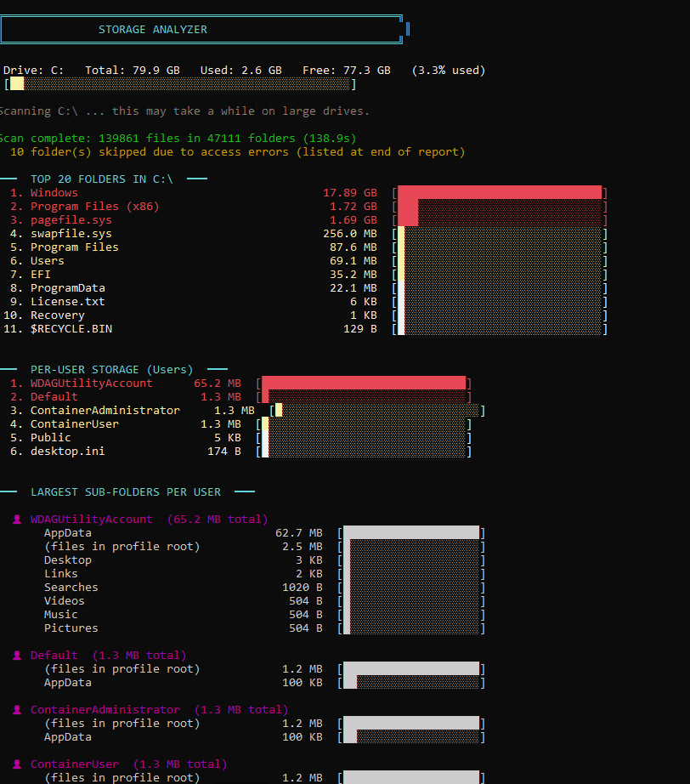This screenshot has width=690, height=784.
Task: Click the '3. pagefile.sys' row
Action: click(305, 220)
